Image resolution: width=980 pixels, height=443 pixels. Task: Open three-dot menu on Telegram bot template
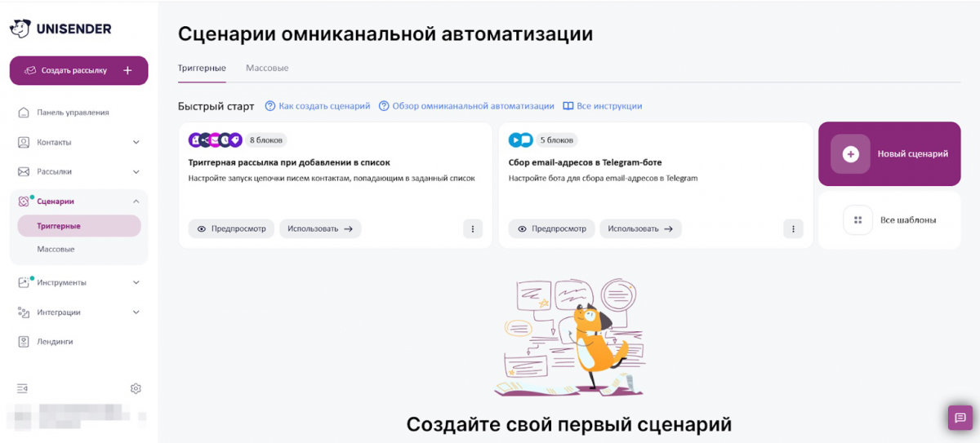click(x=793, y=228)
